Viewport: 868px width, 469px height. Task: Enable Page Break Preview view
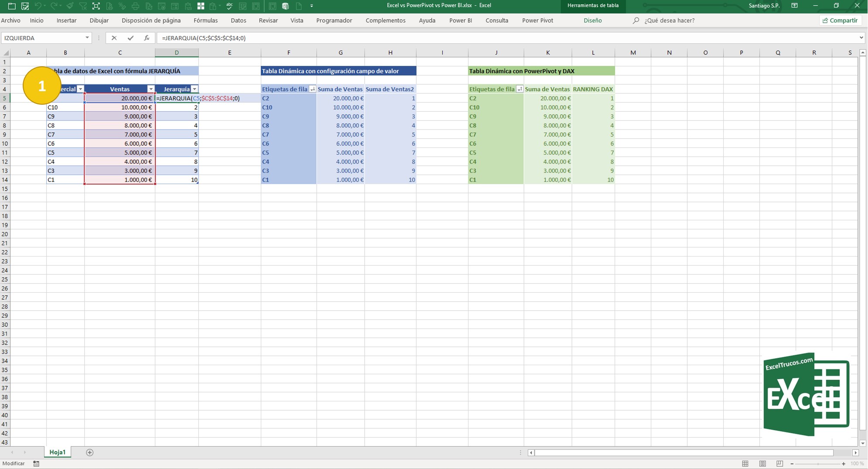pyautogui.click(x=780, y=464)
